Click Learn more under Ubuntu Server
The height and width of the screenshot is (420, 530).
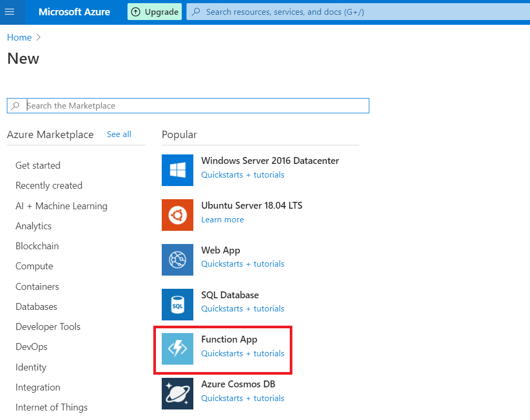pyautogui.click(x=222, y=219)
